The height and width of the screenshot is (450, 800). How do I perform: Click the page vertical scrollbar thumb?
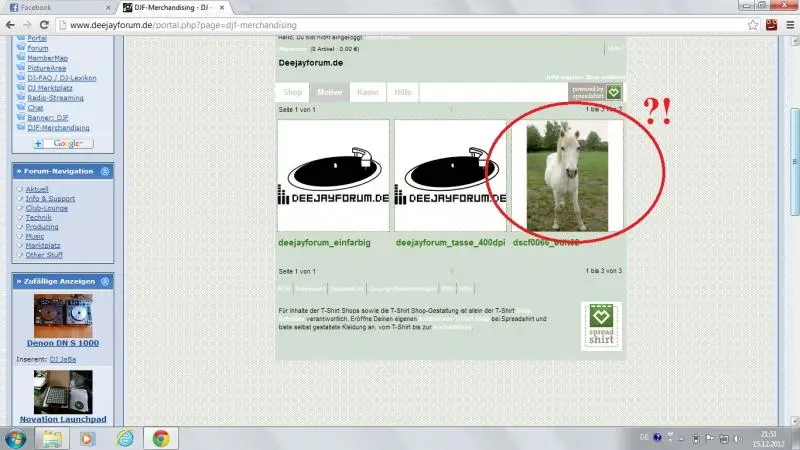click(x=795, y=162)
